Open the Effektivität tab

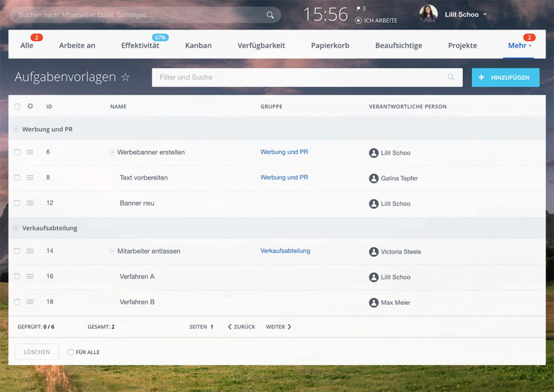coord(140,45)
